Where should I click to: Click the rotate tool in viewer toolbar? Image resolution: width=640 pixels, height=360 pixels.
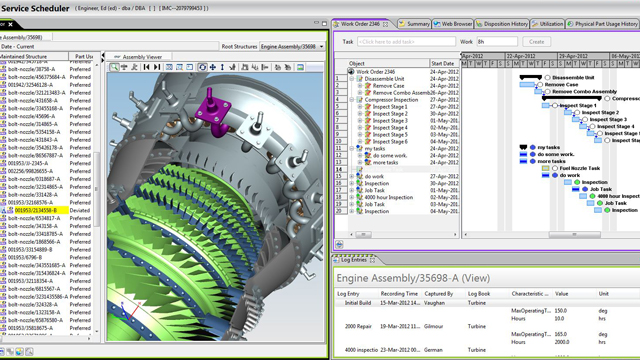(202, 67)
